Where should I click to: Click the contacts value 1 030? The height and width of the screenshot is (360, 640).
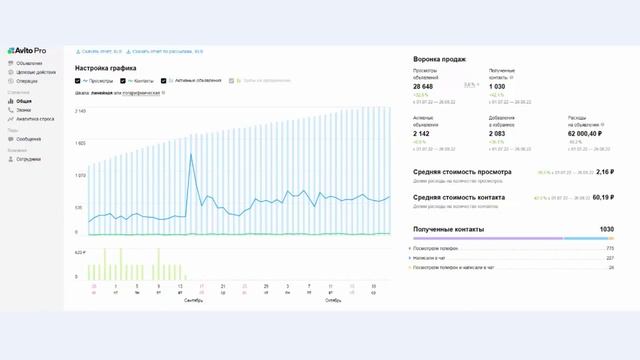tap(497, 87)
